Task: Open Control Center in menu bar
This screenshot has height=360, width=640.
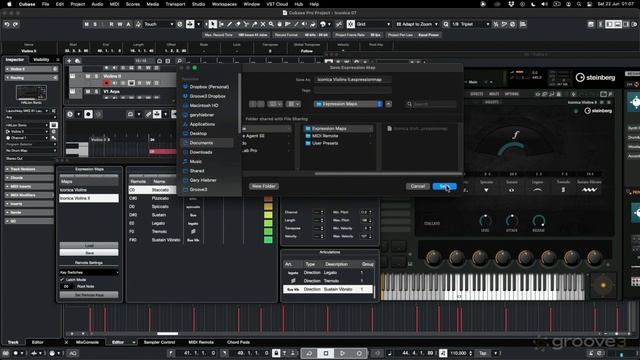Action: click(x=589, y=4)
